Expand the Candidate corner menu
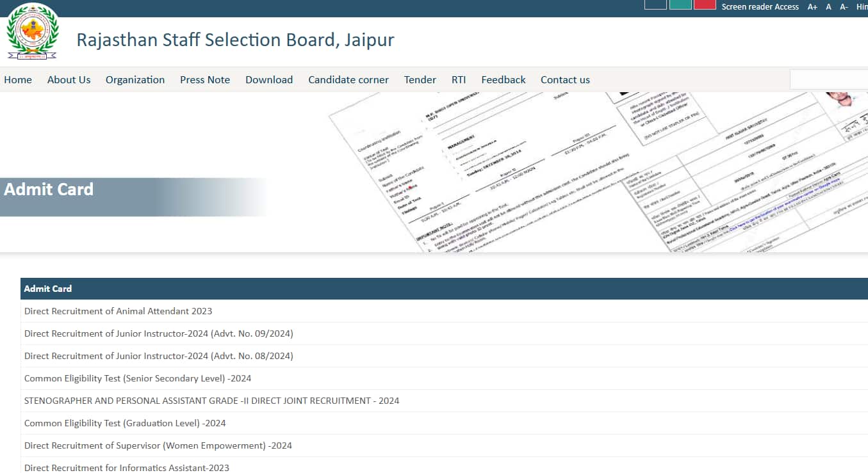The height and width of the screenshot is (473, 868). click(348, 80)
